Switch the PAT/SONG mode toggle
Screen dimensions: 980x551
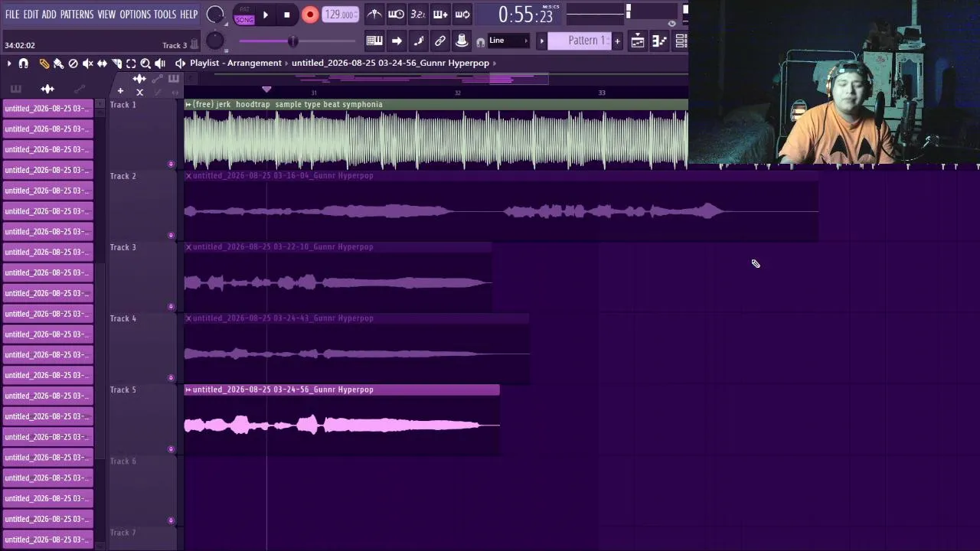click(244, 15)
